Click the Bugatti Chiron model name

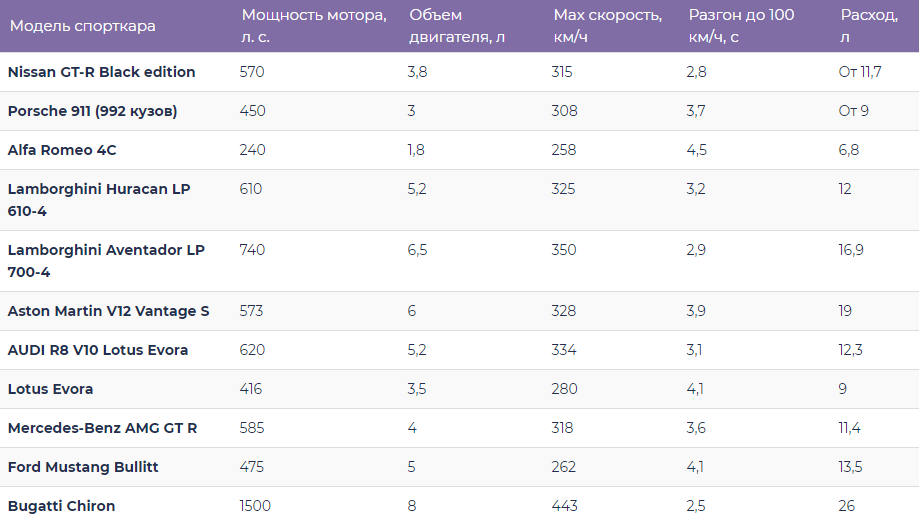[62, 506]
